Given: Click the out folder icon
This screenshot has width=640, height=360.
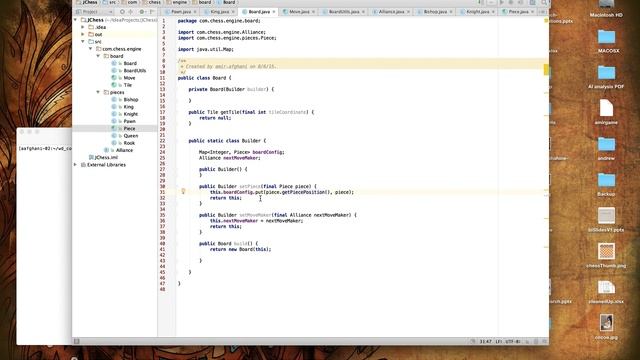Looking at the screenshot, I should click(91, 34).
